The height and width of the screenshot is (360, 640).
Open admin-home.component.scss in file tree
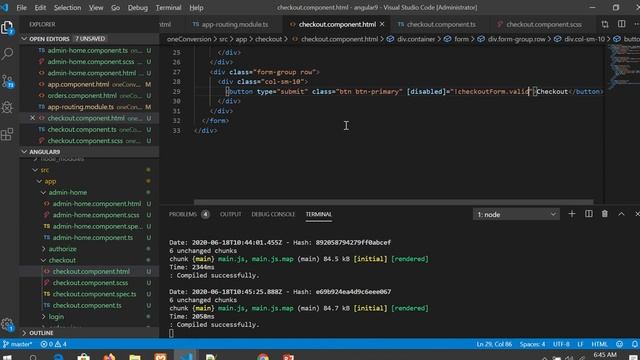[x=96, y=215]
